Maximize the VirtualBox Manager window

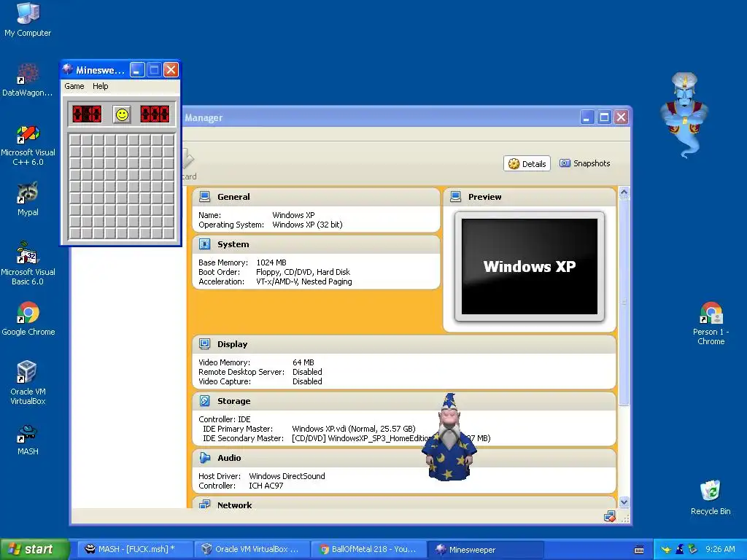[604, 117]
